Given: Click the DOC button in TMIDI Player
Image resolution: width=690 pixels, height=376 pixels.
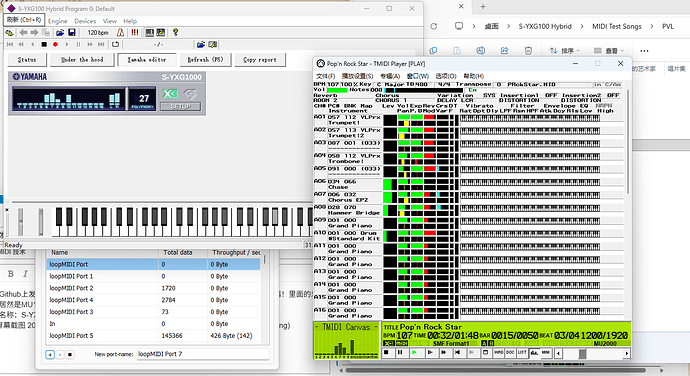Looking at the screenshot, I should [x=510, y=352].
